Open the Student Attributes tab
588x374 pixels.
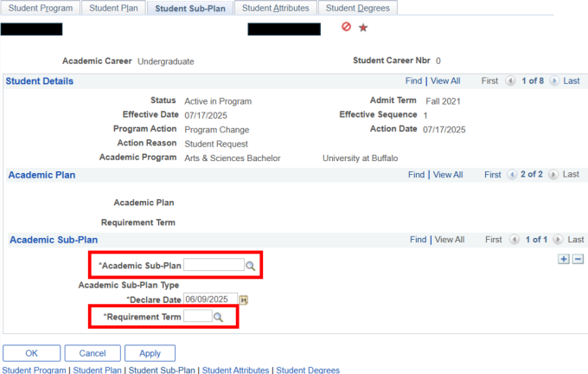[274, 8]
